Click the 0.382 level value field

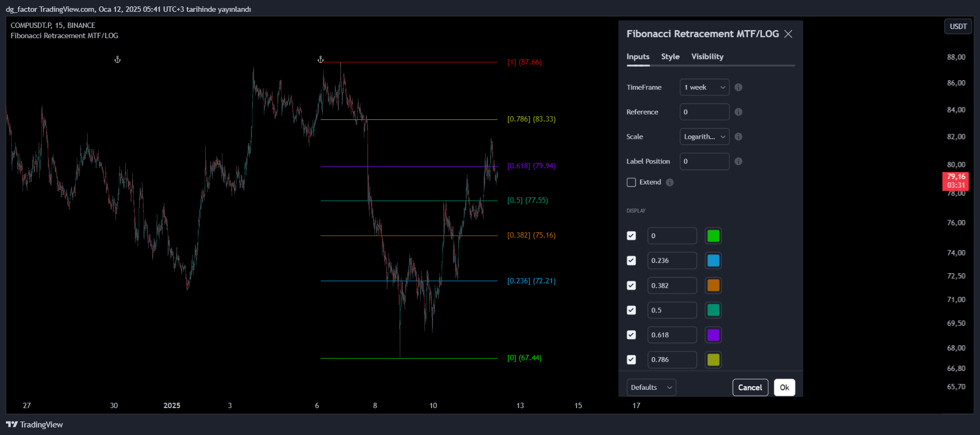pyautogui.click(x=672, y=286)
